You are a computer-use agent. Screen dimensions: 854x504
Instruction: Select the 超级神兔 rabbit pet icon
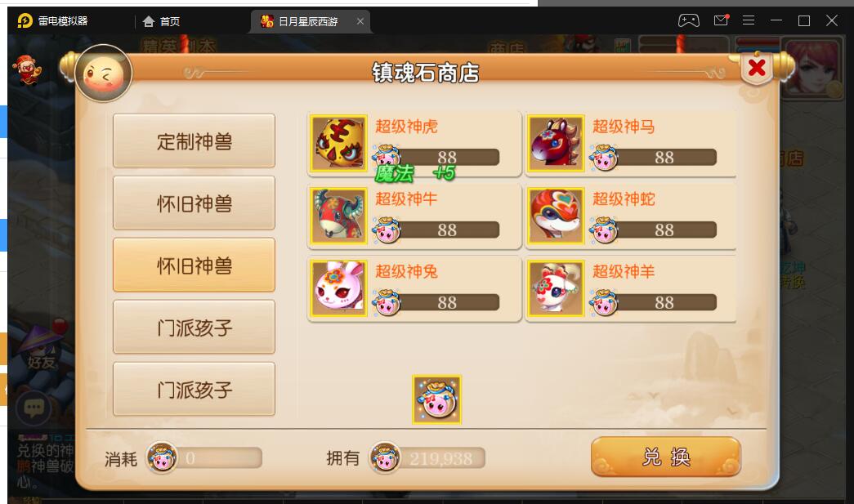(339, 288)
